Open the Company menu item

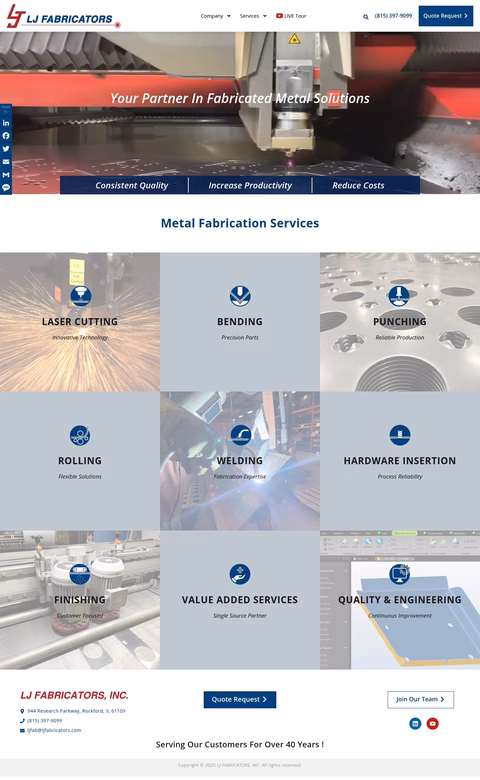(x=212, y=16)
